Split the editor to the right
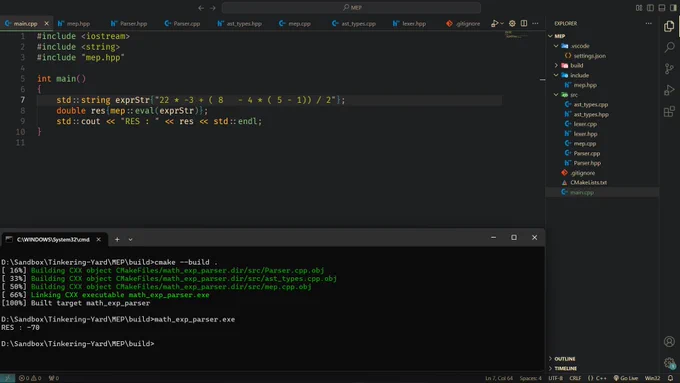This screenshot has height=383, width=680. pos(524,23)
